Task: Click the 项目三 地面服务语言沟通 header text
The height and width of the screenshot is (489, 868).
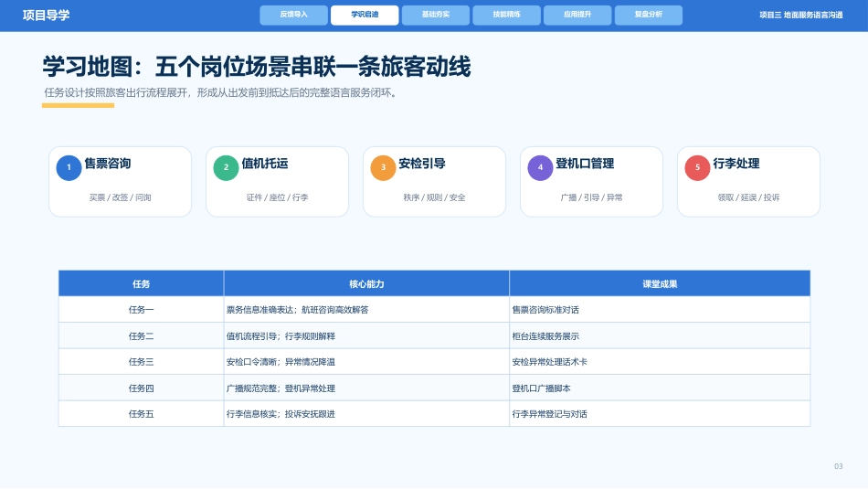Action: tap(801, 15)
